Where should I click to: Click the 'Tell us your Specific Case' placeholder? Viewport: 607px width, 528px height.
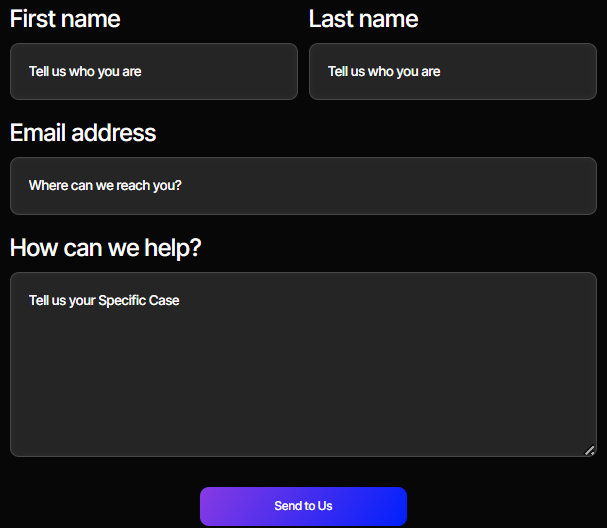[x=104, y=301]
